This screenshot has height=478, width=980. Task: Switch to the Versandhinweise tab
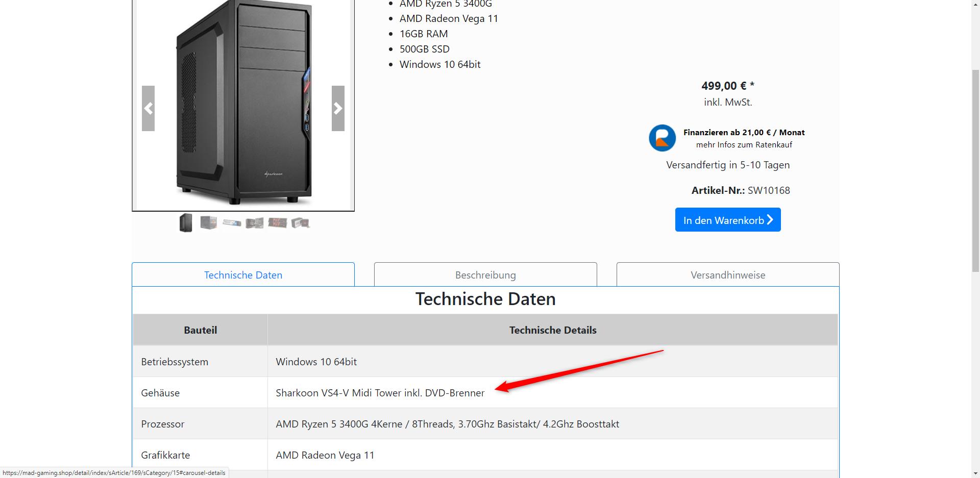tap(728, 275)
